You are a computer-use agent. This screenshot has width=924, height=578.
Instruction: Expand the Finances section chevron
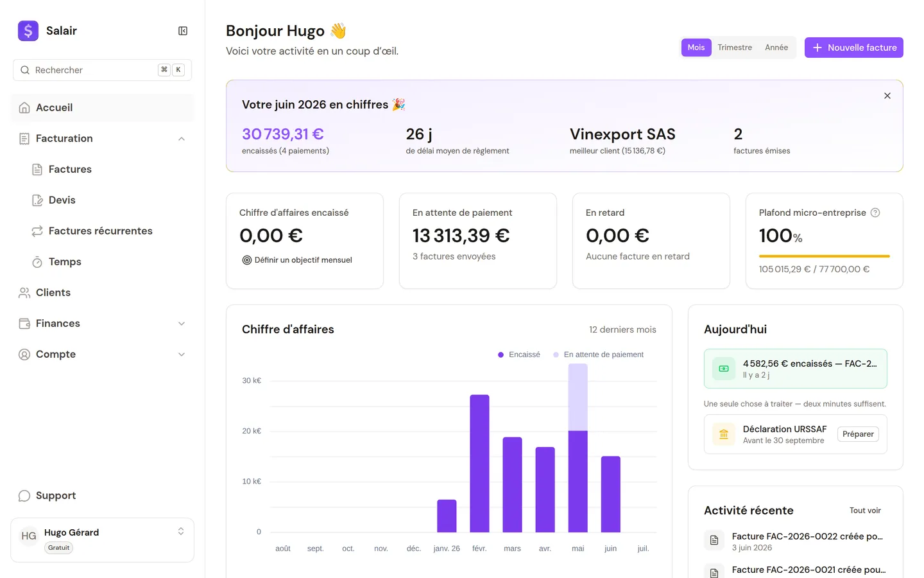(182, 324)
